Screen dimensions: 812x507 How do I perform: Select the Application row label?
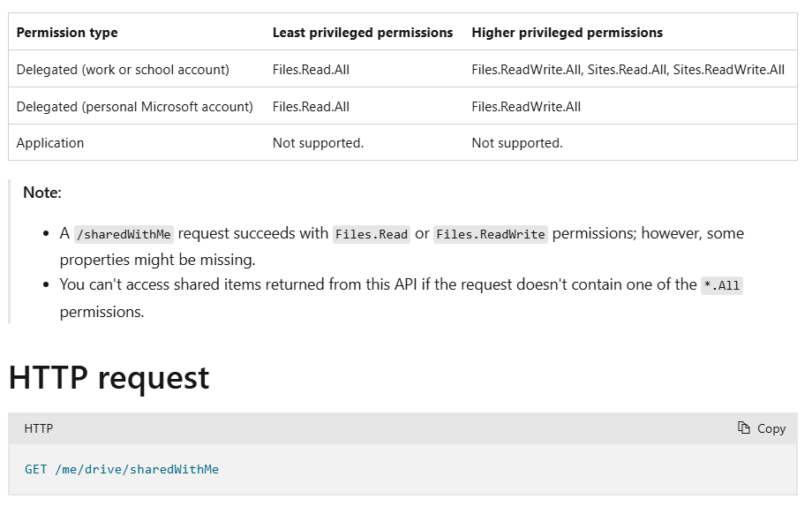point(50,143)
